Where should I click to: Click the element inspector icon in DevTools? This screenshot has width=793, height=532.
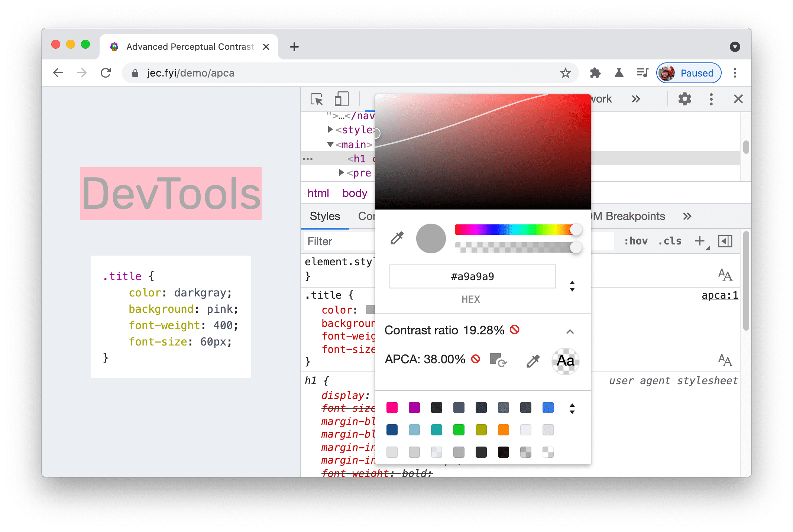pos(317,99)
